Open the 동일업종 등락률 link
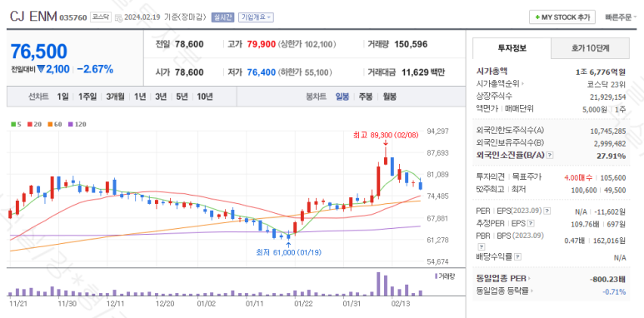The height and width of the screenshot is (318, 644). 504,291
